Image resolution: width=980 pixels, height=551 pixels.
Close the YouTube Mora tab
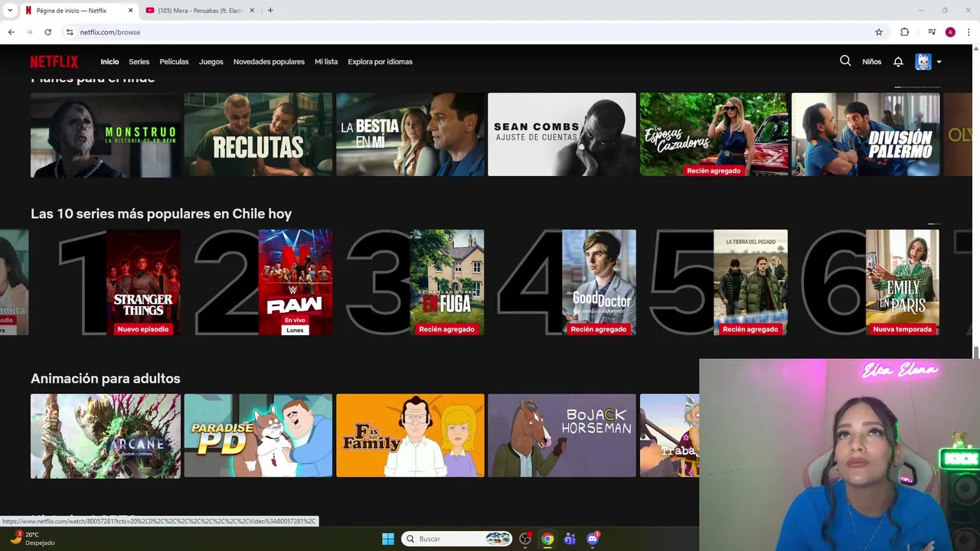[252, 11]
